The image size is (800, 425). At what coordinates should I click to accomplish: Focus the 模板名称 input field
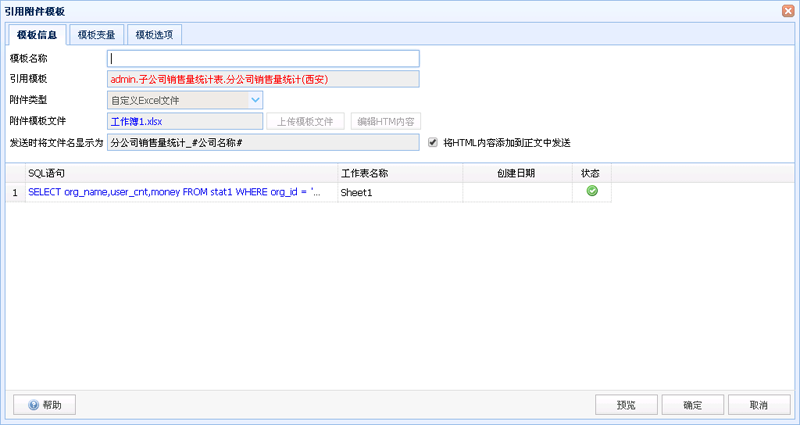point(262,59)
